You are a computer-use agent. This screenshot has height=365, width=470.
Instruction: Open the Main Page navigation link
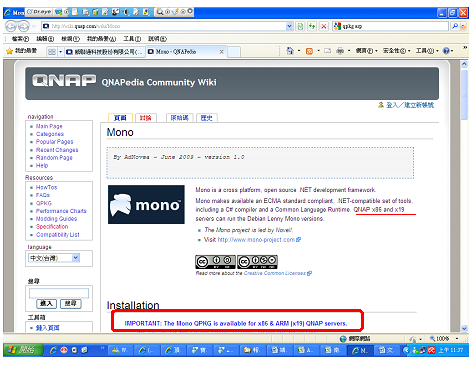[x=49, y=126]
